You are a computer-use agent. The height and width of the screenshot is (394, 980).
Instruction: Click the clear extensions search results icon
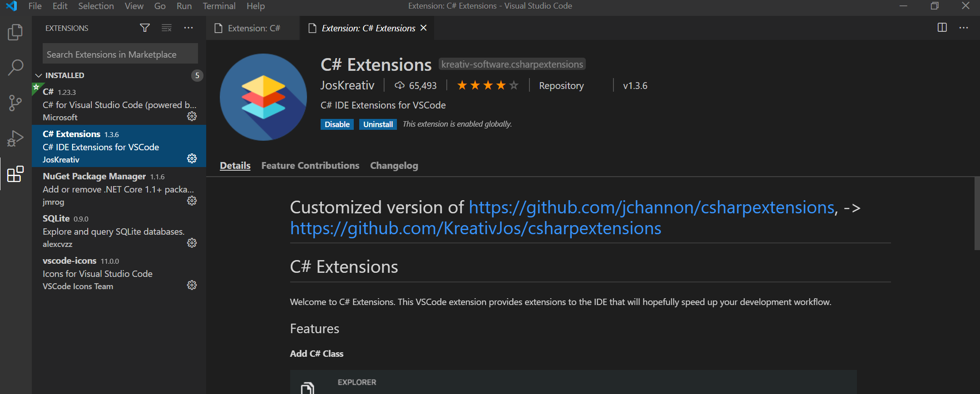[x=167, y=28]
